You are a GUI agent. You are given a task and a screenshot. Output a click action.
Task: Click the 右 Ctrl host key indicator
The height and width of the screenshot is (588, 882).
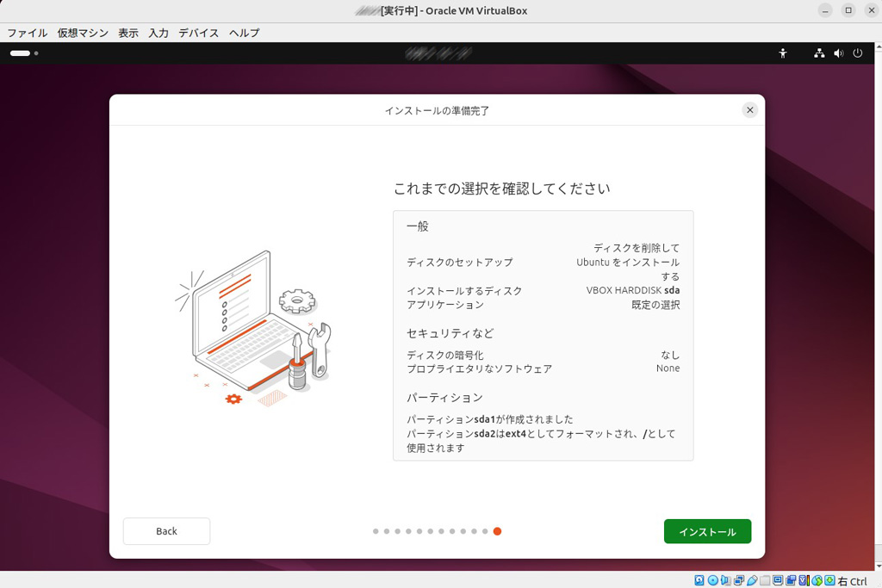[x=852, y=581]
